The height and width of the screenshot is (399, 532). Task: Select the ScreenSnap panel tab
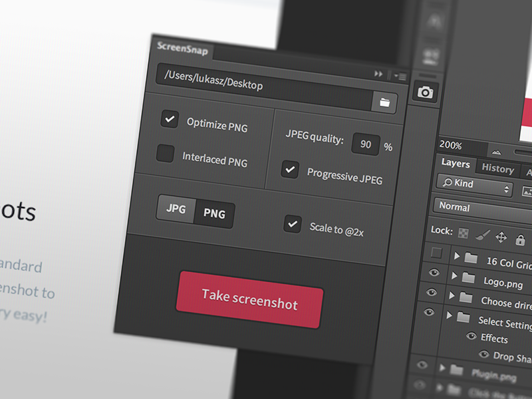pos(182,49)
